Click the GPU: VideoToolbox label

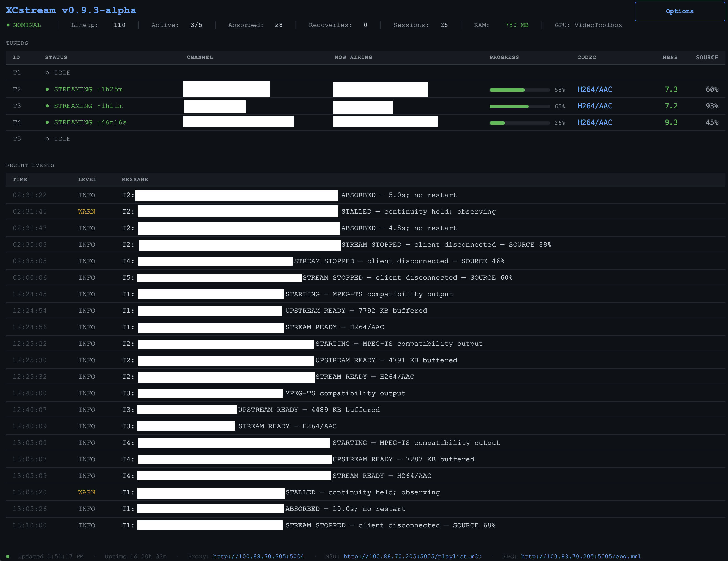(588, 25)
